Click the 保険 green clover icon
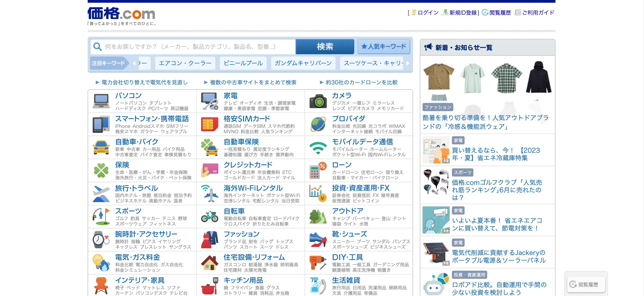The image size is (644, 296). pos(101,170)
